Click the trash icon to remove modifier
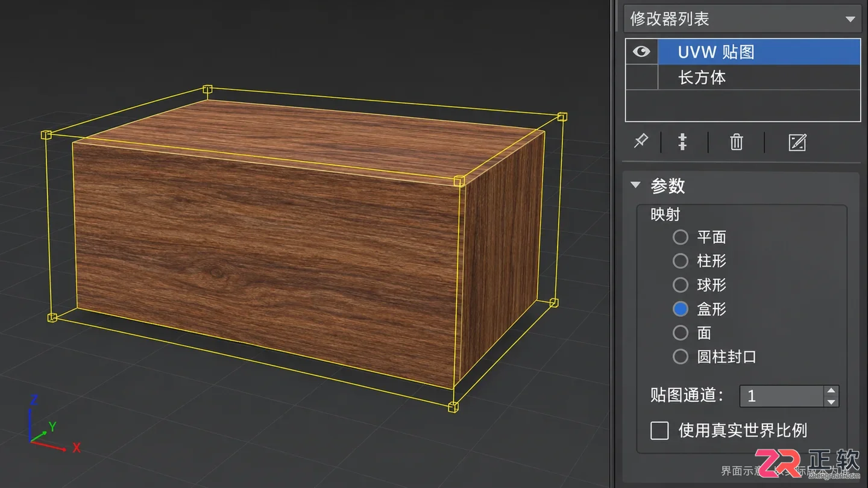Screen dimensions: 868x488 (x=736, y=142)
